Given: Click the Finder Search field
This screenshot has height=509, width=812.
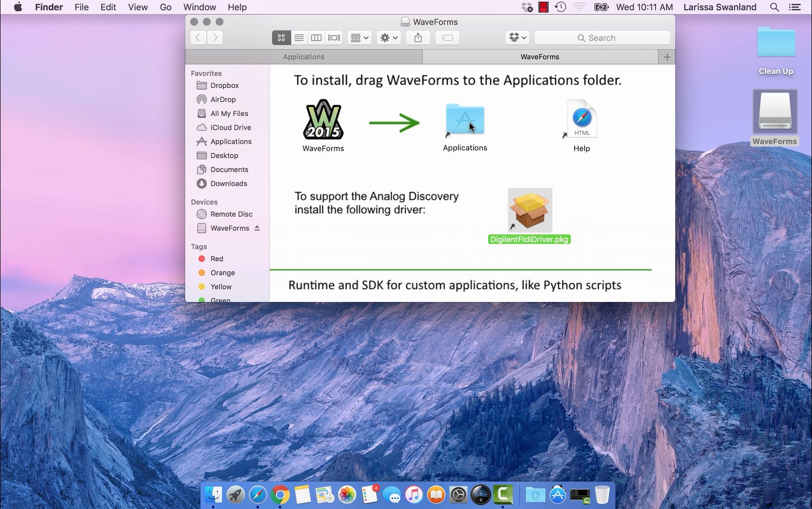Looking at the screenshot, I should click(602, 38).
